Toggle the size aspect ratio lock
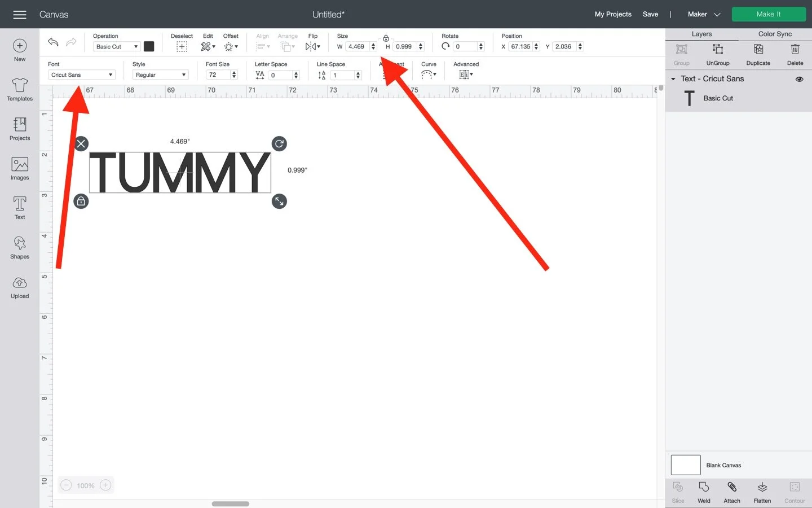The width and height of the screenshot is (812, 508). 386,38
